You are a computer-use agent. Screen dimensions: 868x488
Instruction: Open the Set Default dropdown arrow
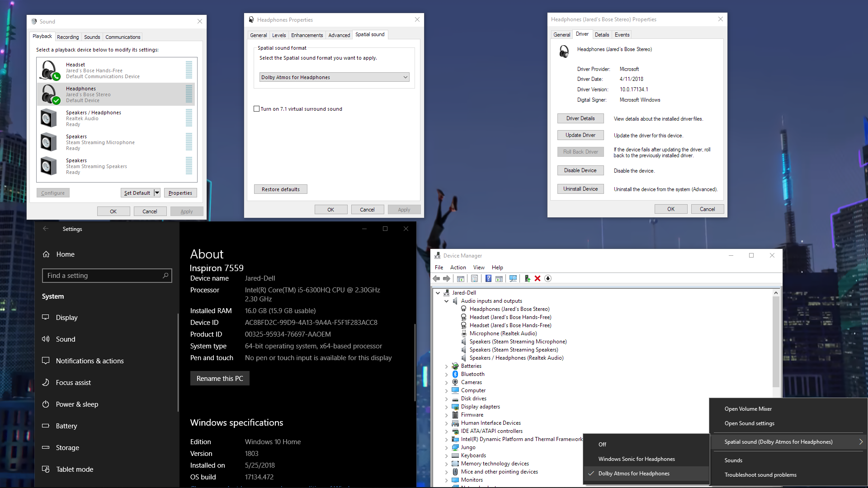coord(157,193)
